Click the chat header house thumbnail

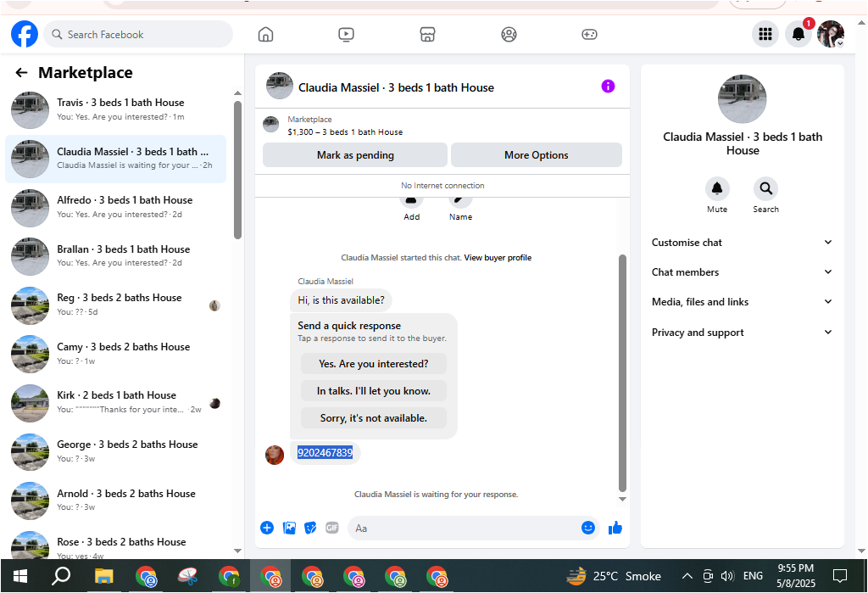click(x=280, y=86)
